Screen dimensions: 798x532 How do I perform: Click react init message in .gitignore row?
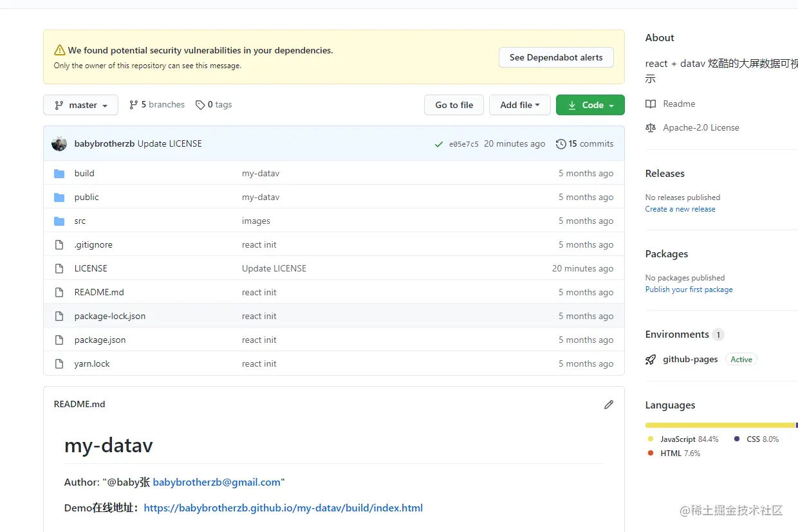259,244
